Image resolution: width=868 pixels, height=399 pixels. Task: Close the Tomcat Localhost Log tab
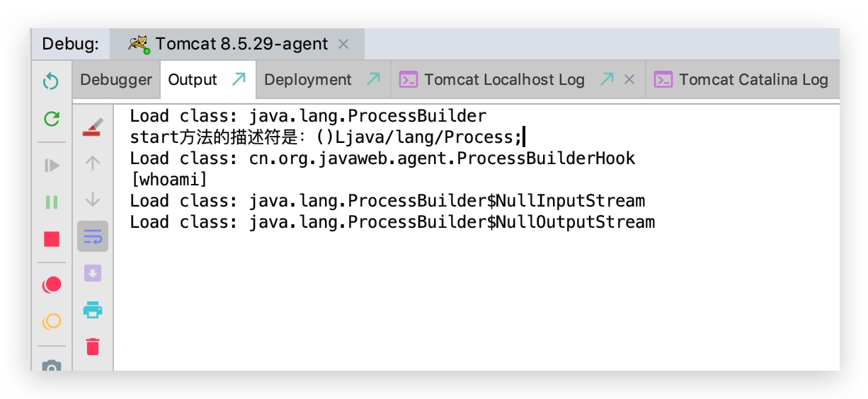[x=629, y=80]
